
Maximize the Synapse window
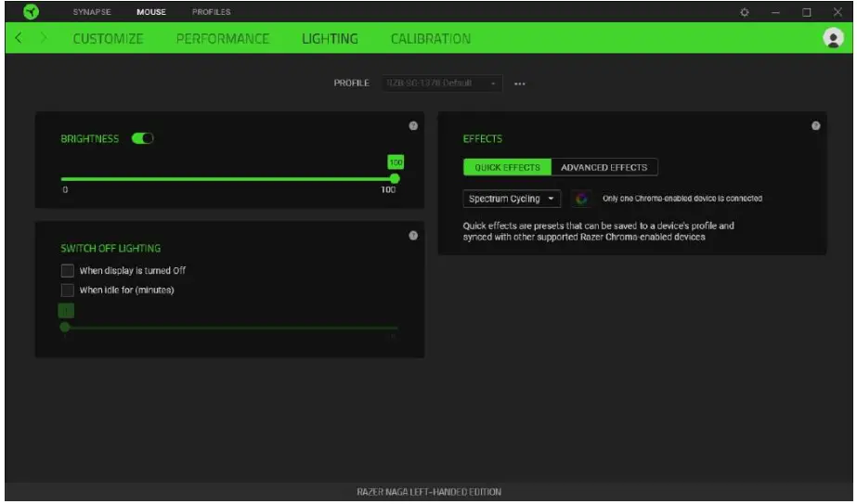tap(806, 12)
